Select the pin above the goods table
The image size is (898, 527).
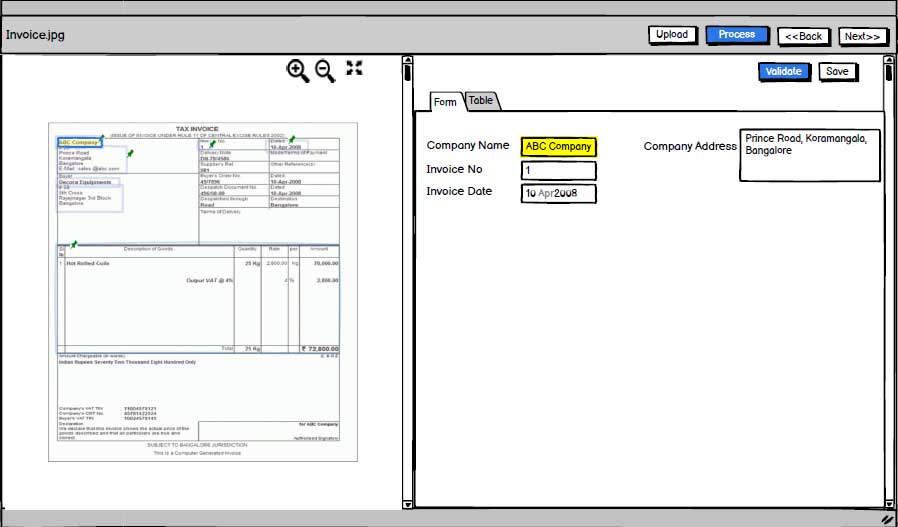(x=73, y=243)
